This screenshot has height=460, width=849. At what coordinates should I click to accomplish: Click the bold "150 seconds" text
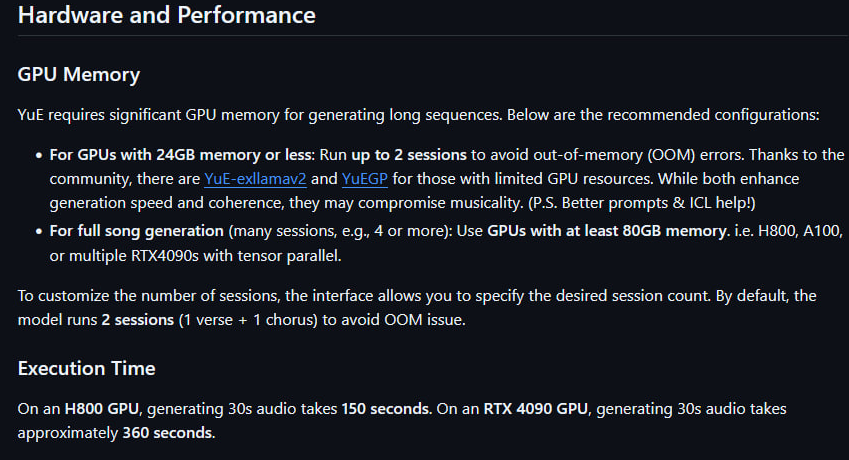click(x=386, y=409)
